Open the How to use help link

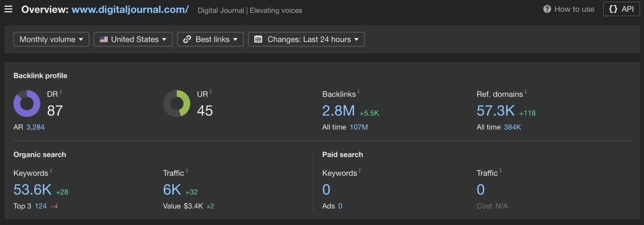pyautogui.click(x=569, y=9)
